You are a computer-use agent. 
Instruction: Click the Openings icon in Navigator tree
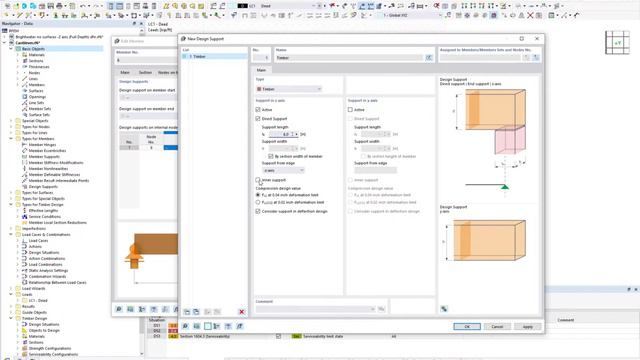point(24,97)
